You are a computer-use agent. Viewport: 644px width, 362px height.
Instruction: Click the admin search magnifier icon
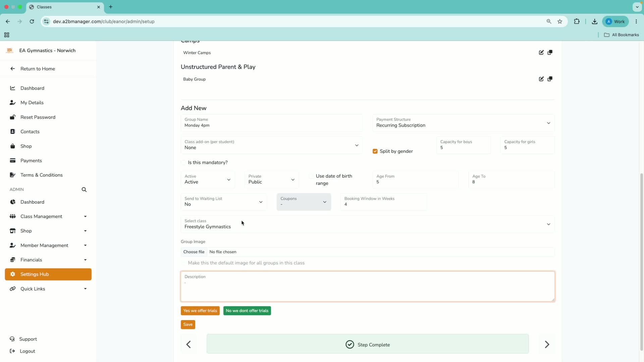coord(84,190)
